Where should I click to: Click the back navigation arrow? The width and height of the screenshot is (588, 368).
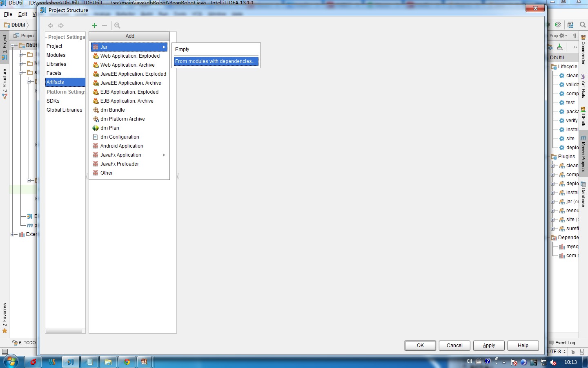pos(51,25)
